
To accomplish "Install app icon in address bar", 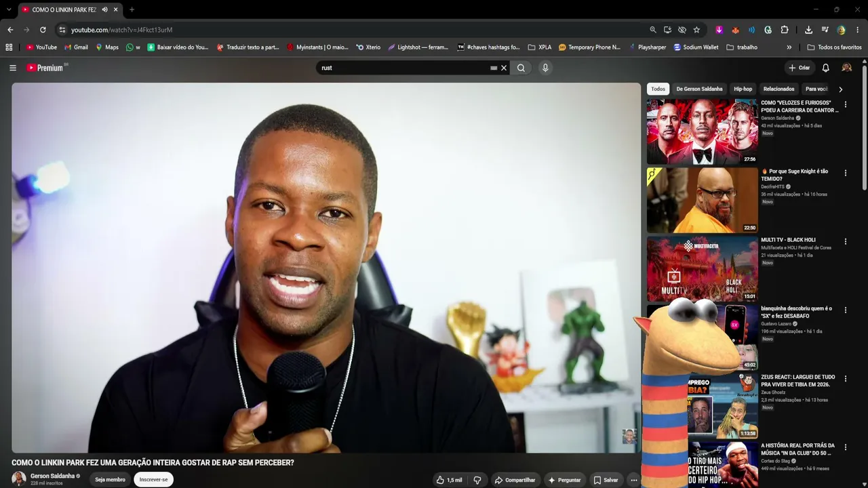I will pyautogui.click(x=667, y=30).
